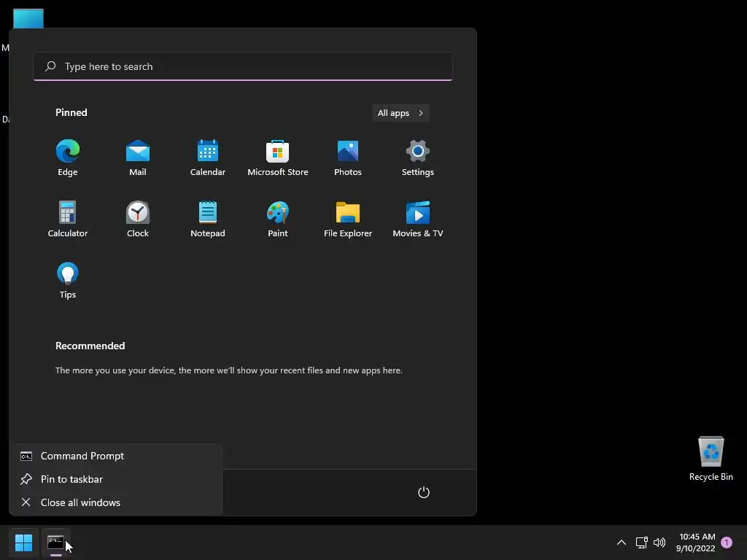The width and height of the screenshot is (747, 560).
Task: Open the network status tray icon
Action: click(x=642, y=542)
